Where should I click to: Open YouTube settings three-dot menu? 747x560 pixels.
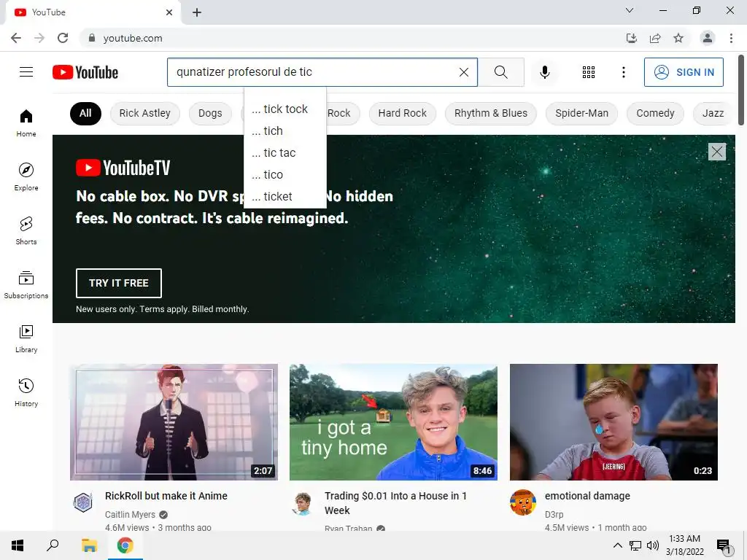coord(623,72)
